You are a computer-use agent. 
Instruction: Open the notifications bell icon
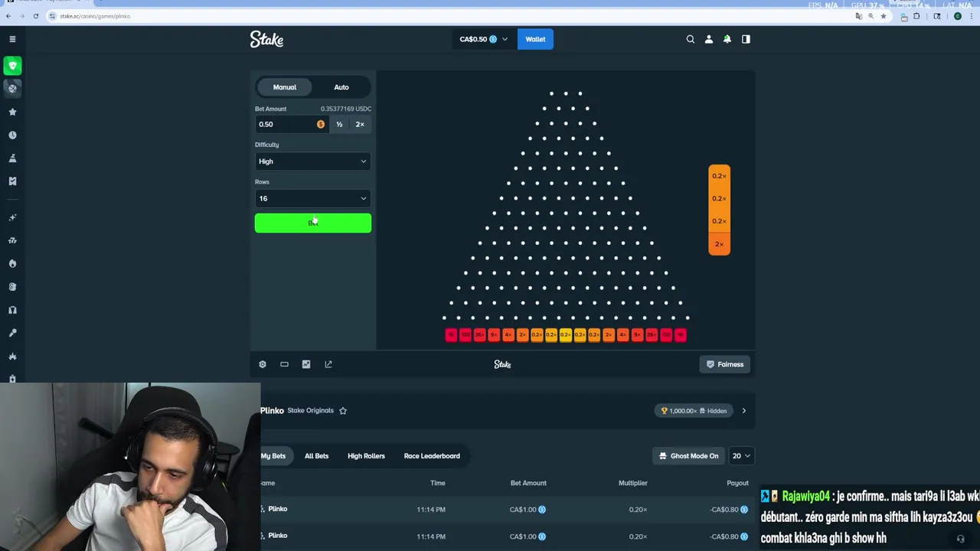coord(727,39)
